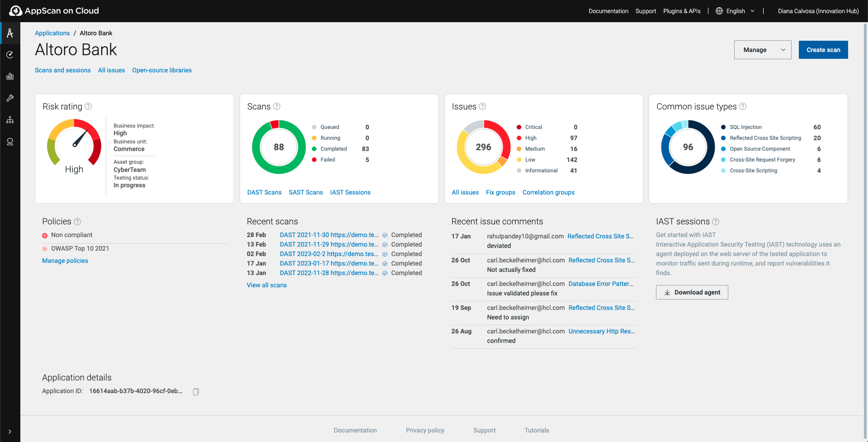The width and height of the screenshot is (868, 442).
Task: Open the Scans and sessions tab
Action: click(63, 70)
